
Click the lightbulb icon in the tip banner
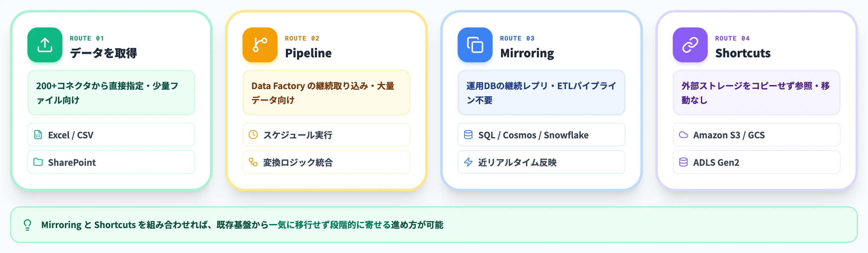[27, 225]
